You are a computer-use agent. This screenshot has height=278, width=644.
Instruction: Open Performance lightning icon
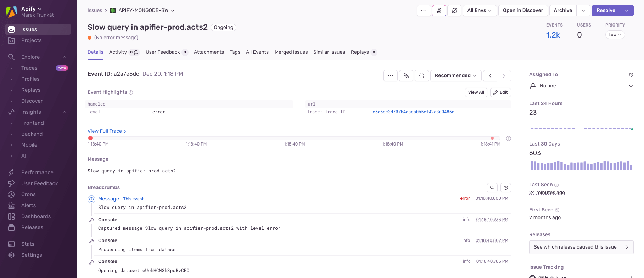point(11,172)
